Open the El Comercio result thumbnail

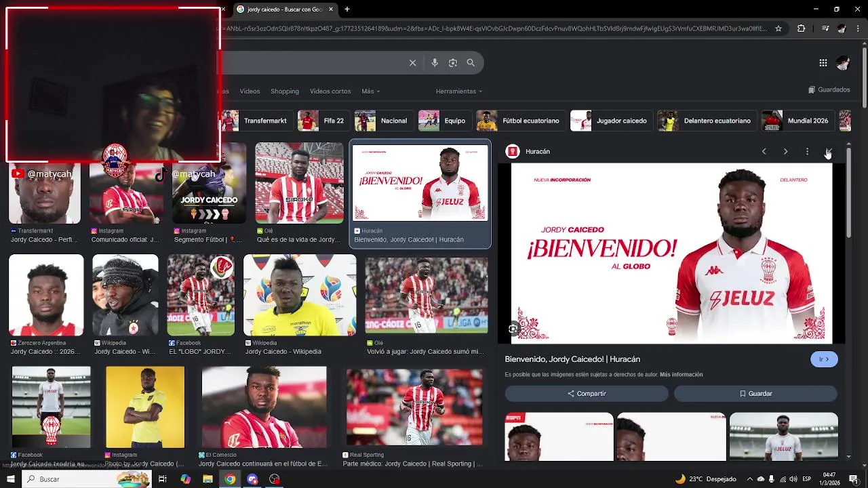coord(264,407)
